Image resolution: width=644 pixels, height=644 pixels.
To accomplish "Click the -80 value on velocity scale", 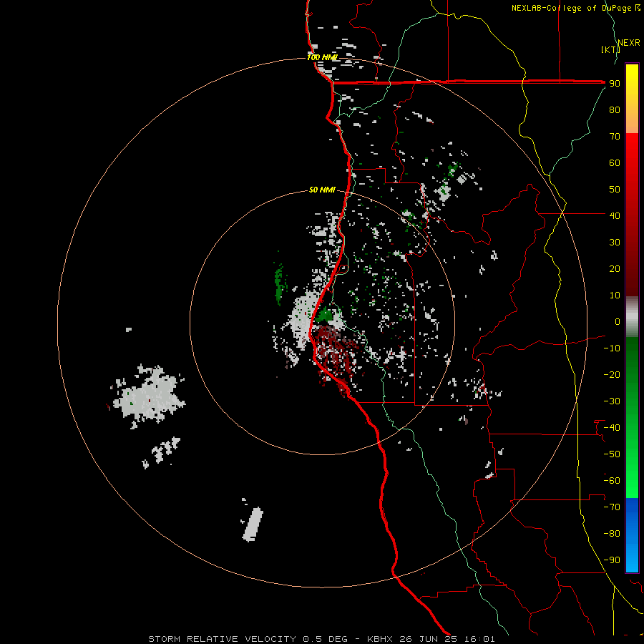I will pos(612,534).
